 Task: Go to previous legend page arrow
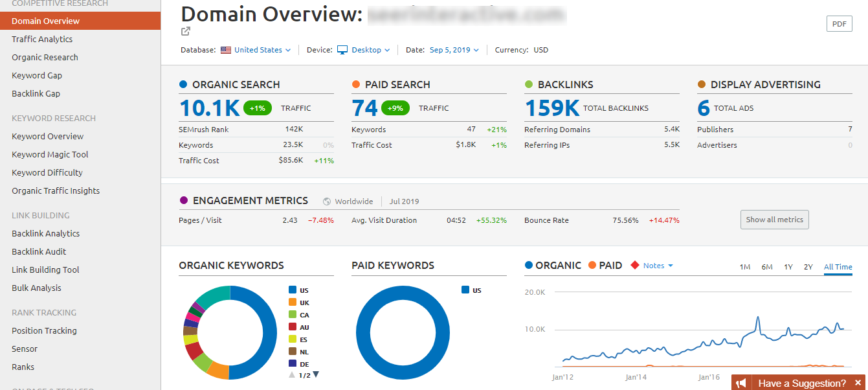click(292, 374)
